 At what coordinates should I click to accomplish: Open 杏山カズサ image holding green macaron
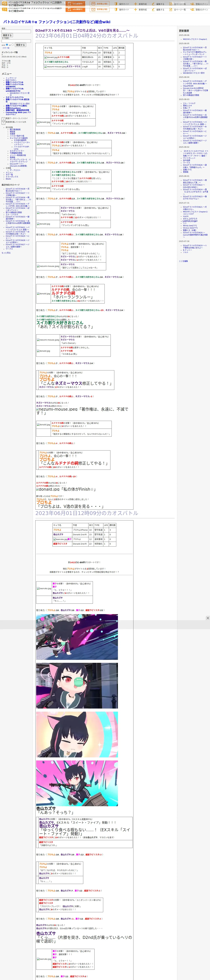(77, 686)
